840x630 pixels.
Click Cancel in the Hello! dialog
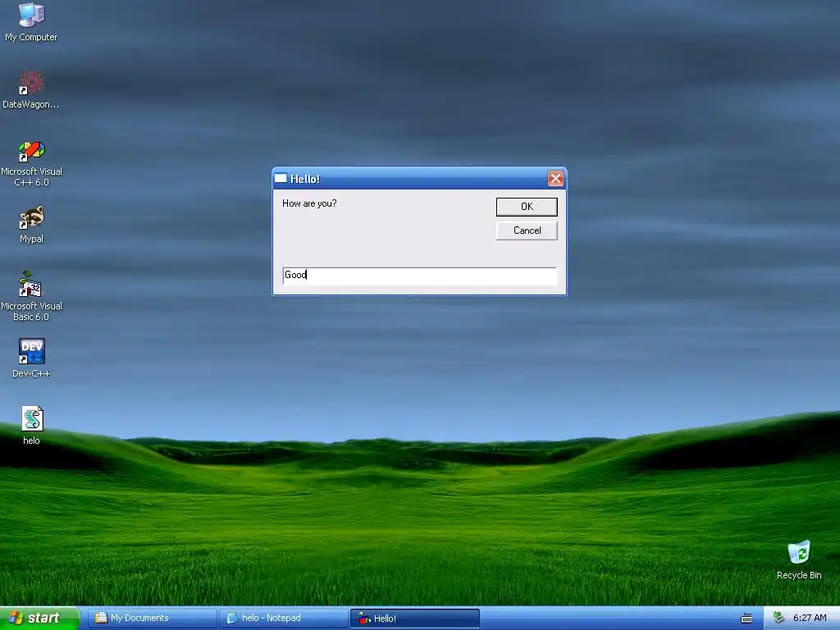pos(527,231)
